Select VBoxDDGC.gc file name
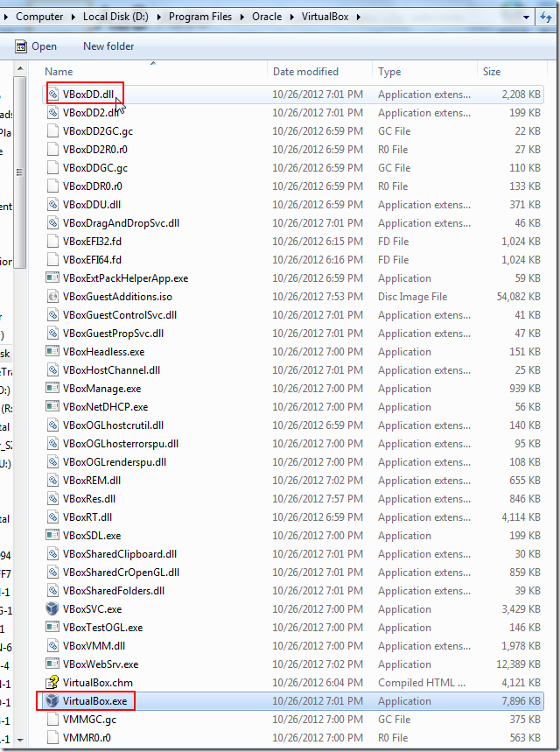 [94, 168]
